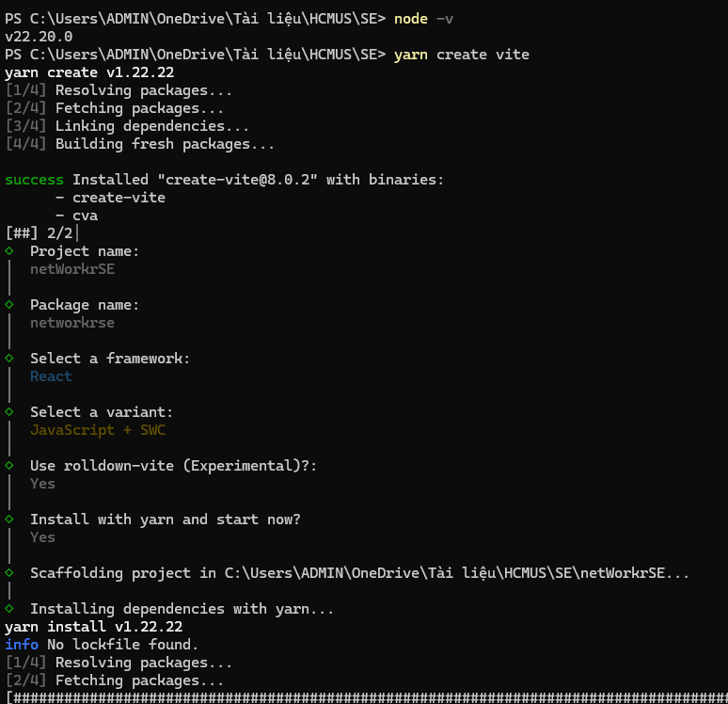Click the networkrse package name value
Viewport: 728px width, 704px height.
point(72,323)
